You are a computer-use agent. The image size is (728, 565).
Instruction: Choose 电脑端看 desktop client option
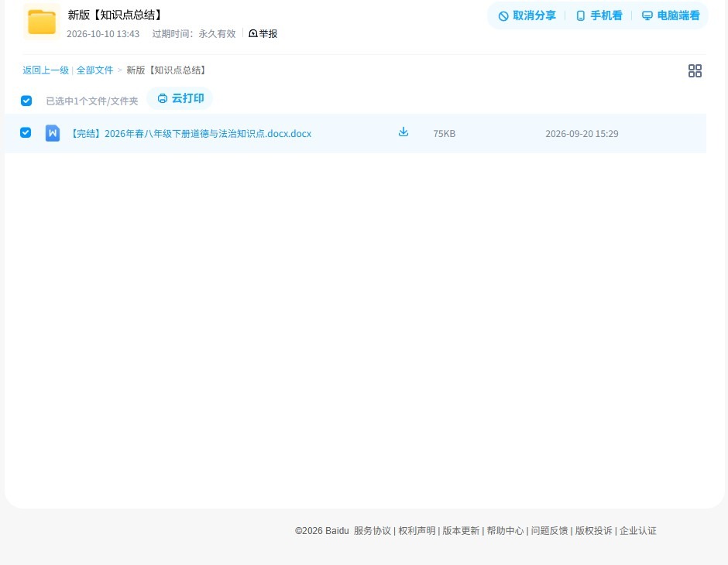pyautogui.click(x=671, y=15)
